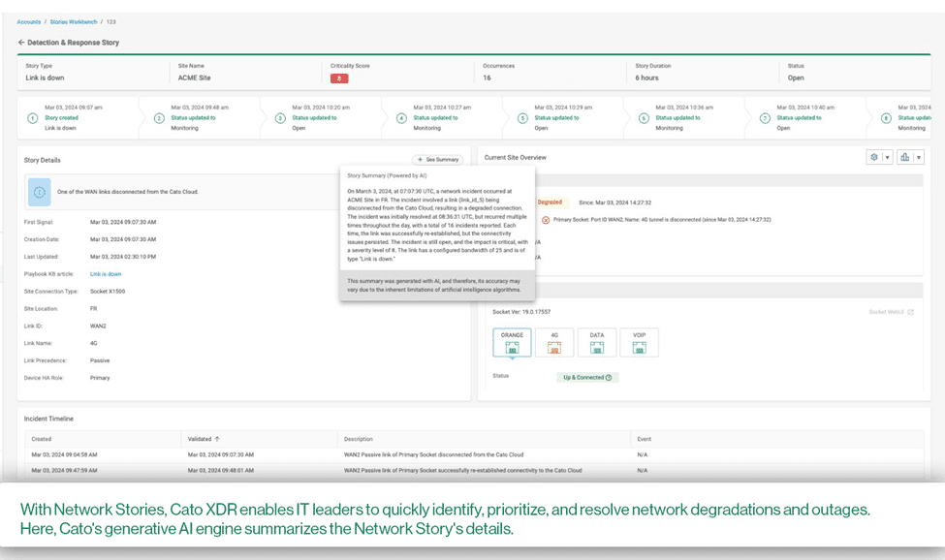Image resolution: width=945 pixels, height=560 pixels.
Task: Select timeline step 8 circle
Action: (886, 118)
